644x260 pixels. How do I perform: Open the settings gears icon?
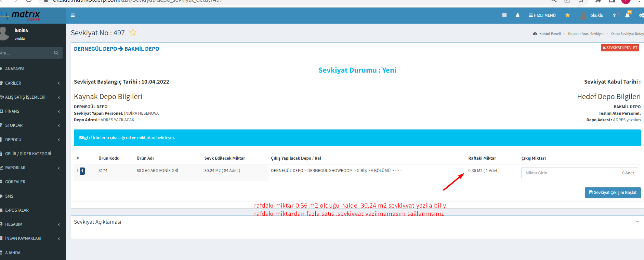pyautogui.click(x=641, y=15)
